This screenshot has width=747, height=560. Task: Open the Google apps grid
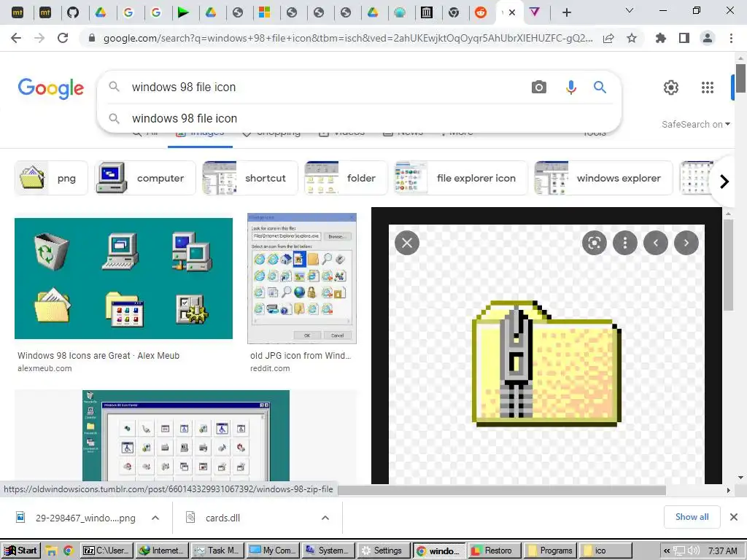[x=708, y=87]
